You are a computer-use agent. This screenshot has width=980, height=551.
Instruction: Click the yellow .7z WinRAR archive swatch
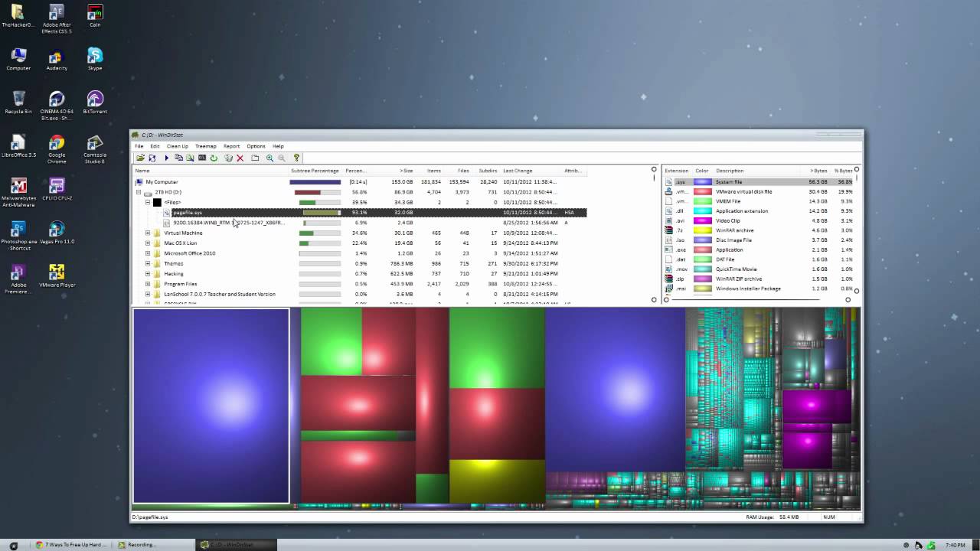pyautogui.click(x=702, y=230)
